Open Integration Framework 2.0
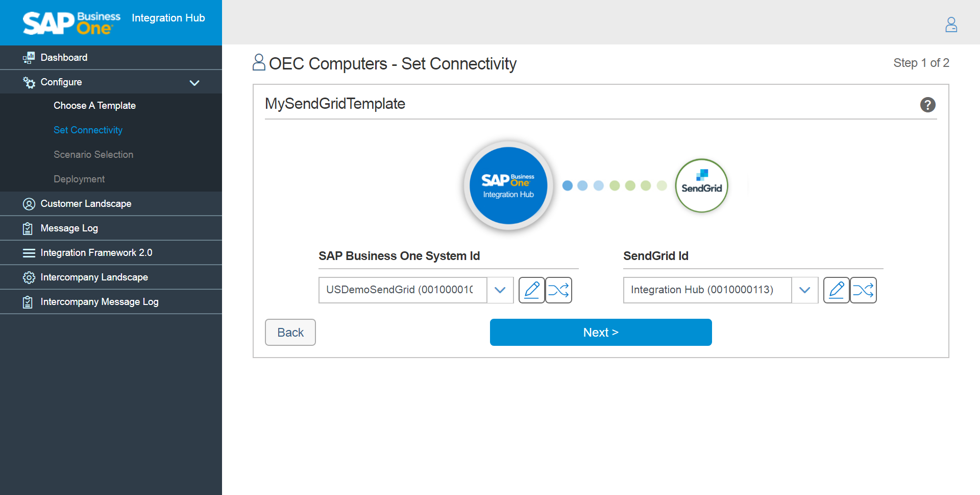The height and width of the screenshot is (495, 980). [96, 253]
